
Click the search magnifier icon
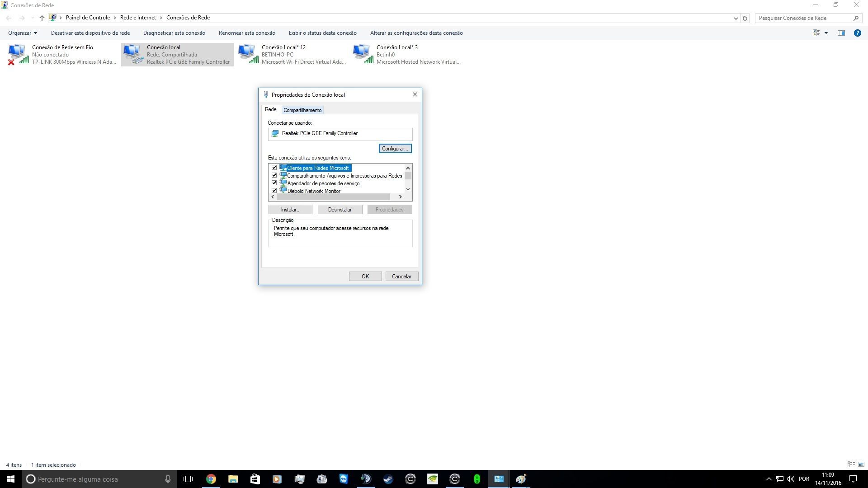pyautogui.click(x=856, y=18)
